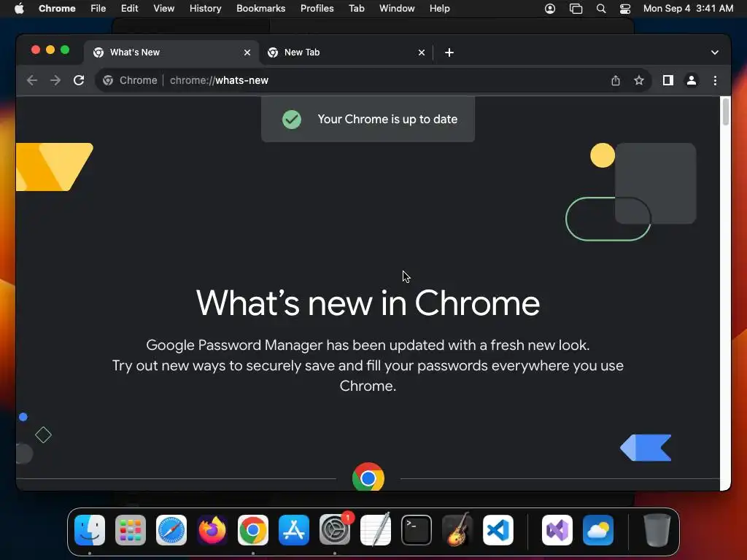
Task: Reload the What's New page
Action: [x=79, y=80]
